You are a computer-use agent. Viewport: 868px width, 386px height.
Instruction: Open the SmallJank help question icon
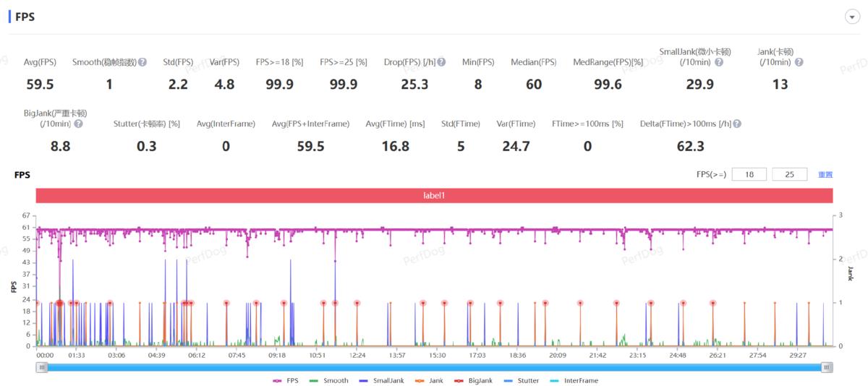(719, 62)
